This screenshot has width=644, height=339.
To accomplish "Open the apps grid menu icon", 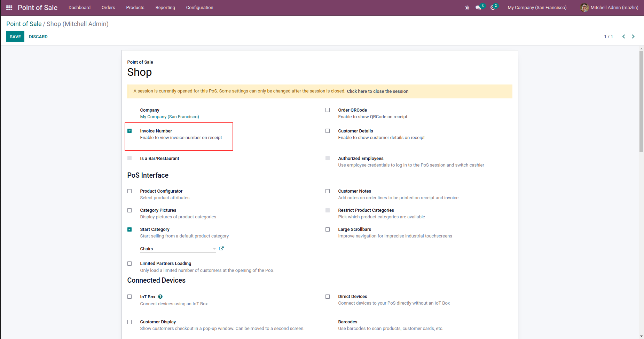I will pyautogui.click(x=9, y=8).
